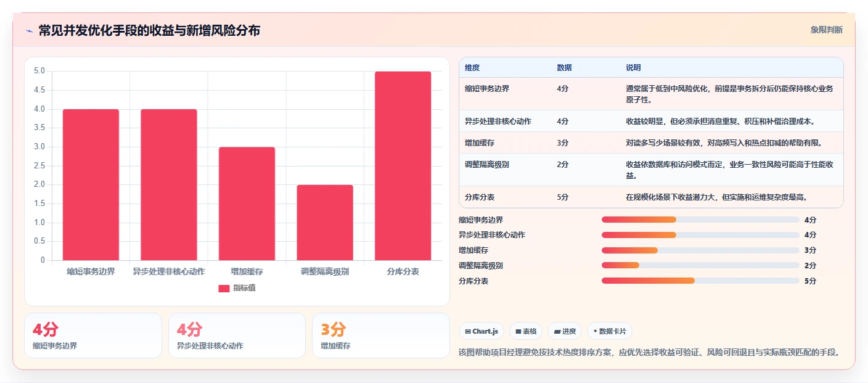Click the chart title 常见并发优化手段的收益与新增风险分布
868x383 pixels.
click(149, 30)
